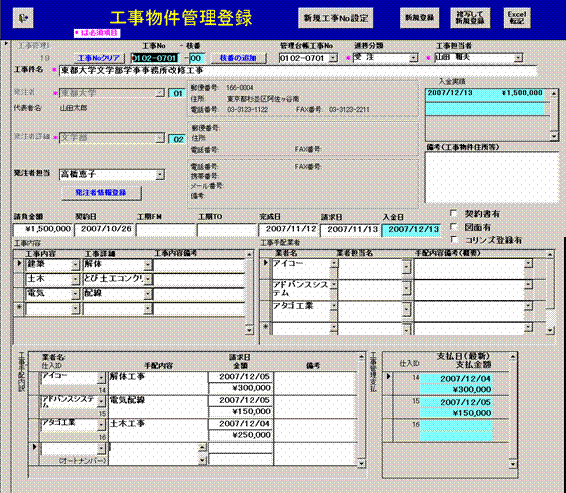Viewport: 566px width, 493px height.
Task: Open the 発注者担当 dropdown showing 高橋恵子
Action: (160, 175)
